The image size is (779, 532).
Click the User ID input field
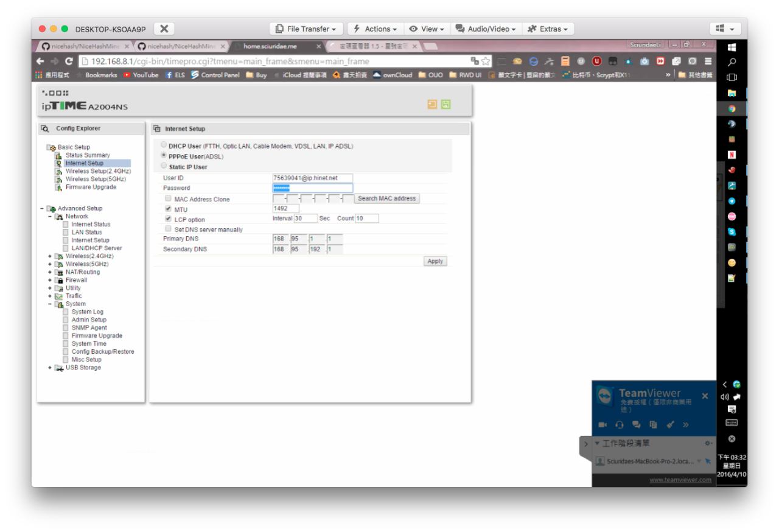tap(313, 178)
